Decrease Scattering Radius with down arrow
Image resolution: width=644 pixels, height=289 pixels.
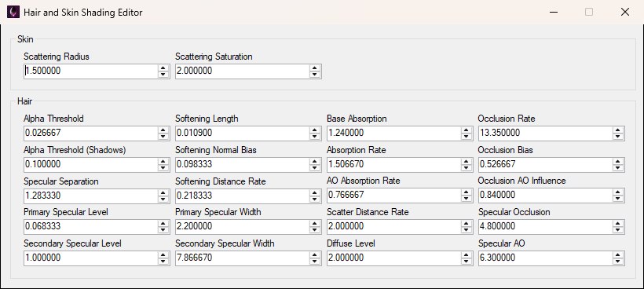(163, 75)
